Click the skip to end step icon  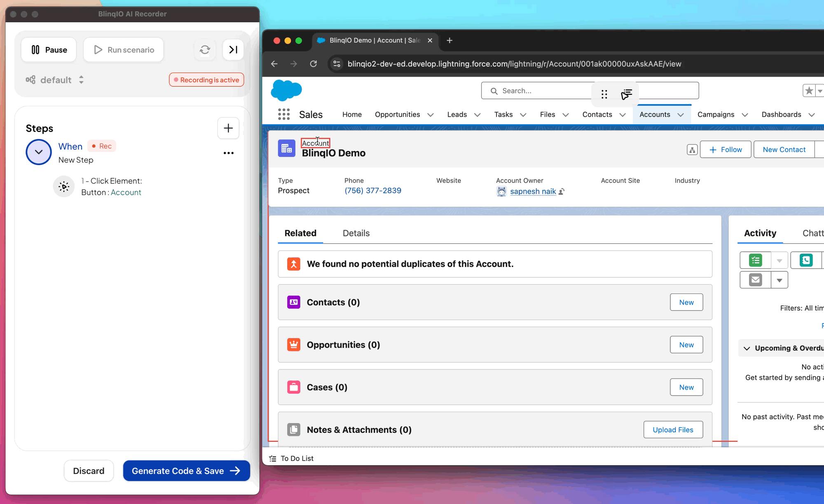pyautogui.click(x=234, y=49)
